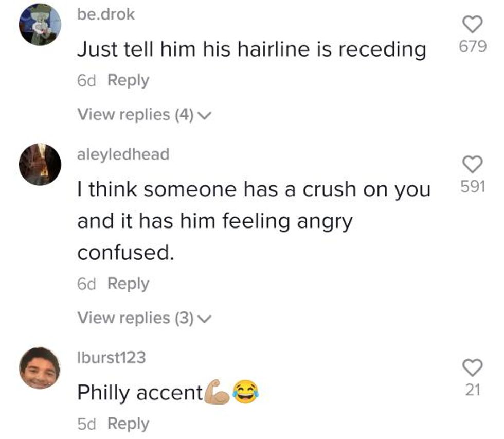Like aleyledhead's crush comment

tap(472, 165)
